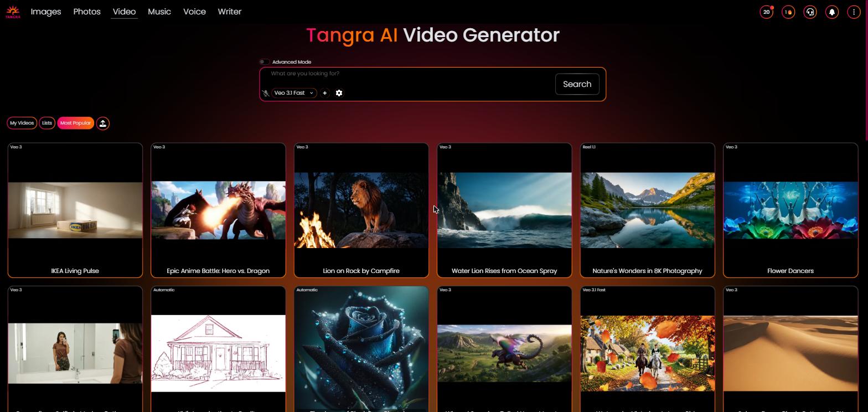Expand the Veo 3.1 Fast model dropdown
Screen dimensions: 868x412
294,93
